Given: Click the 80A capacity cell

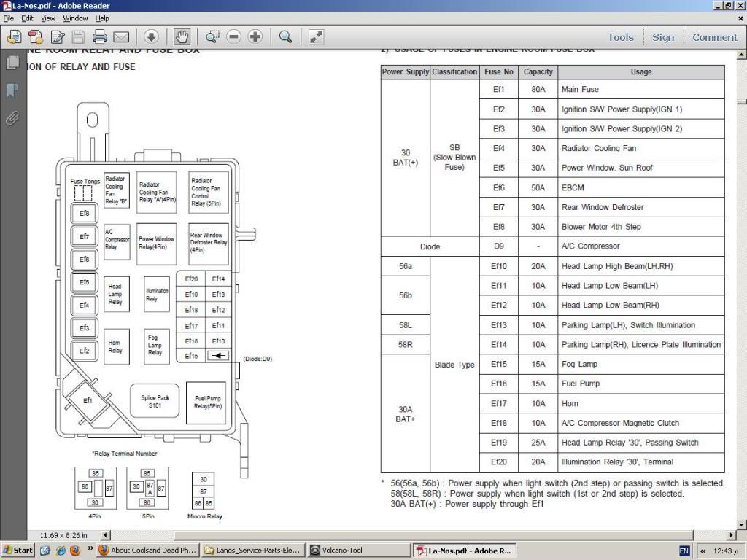Looking at the screenshot, I should [x=538, y=89].
